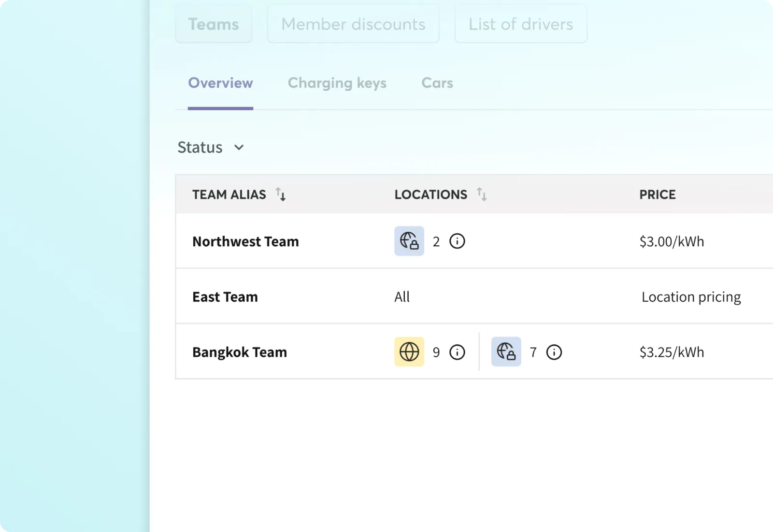Open the East Team entry
The height and width of the screenshot is (532, 773).
pos(225,297)
